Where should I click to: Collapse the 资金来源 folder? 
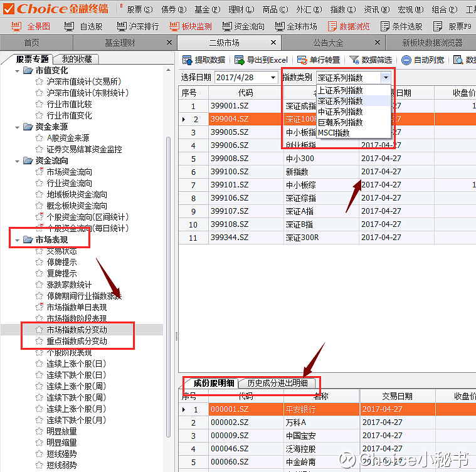[18, 127]
